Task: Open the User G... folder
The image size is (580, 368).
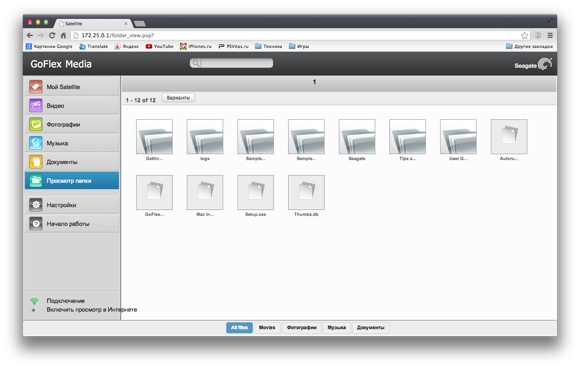Action: click(x=458, y=136)
